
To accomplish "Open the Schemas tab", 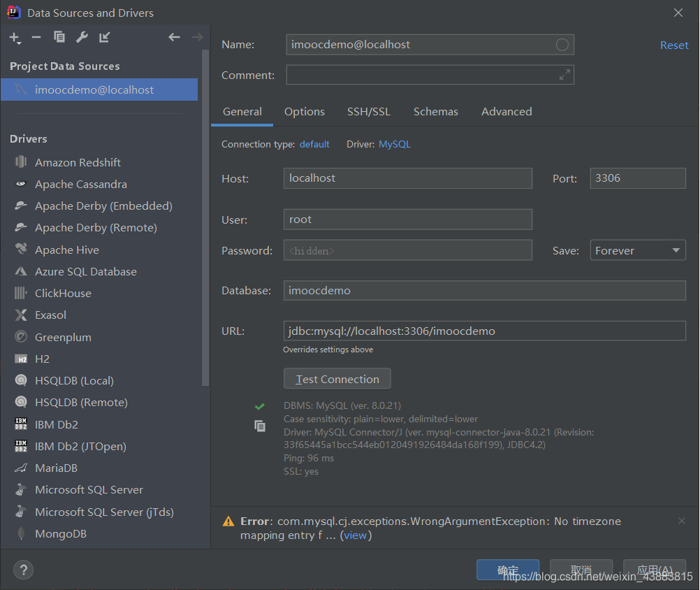I will [436, 112].
